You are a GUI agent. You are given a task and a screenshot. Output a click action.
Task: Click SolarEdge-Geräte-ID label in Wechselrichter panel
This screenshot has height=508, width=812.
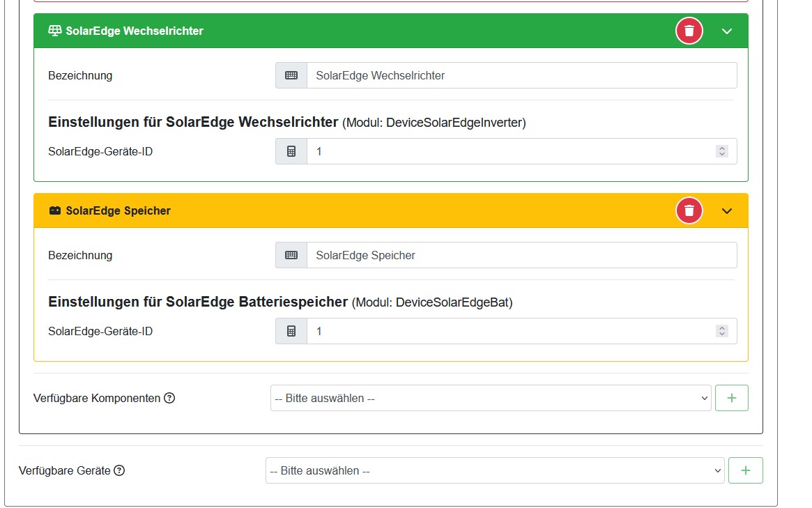tap(100, 152)
